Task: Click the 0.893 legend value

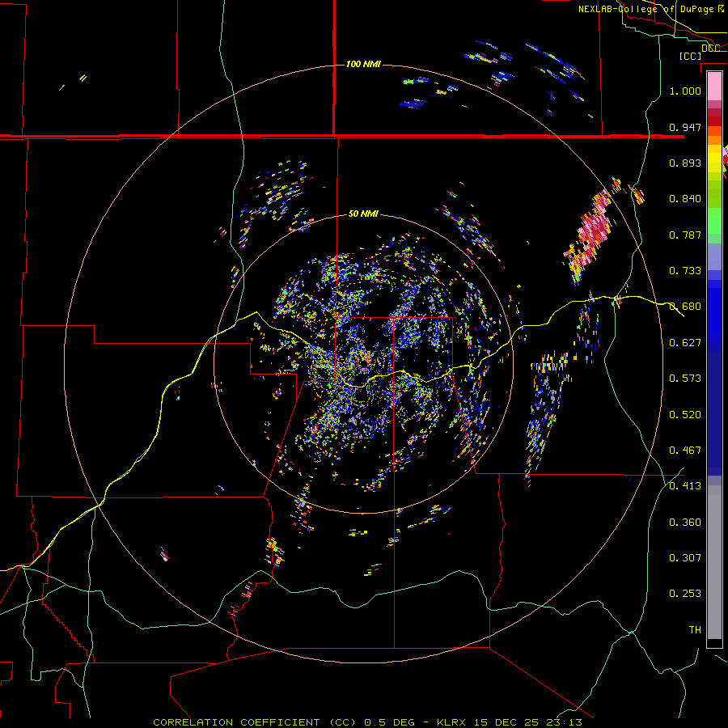Action: point(685,163)
